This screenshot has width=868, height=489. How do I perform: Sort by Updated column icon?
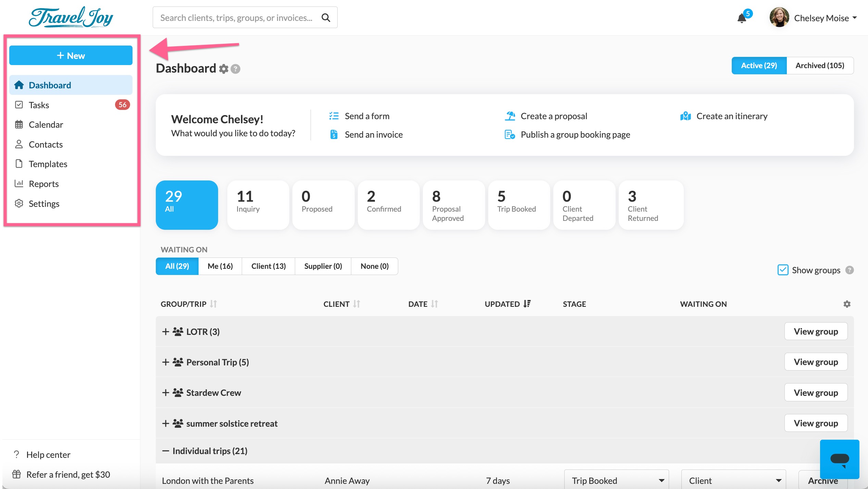[527, 304]
